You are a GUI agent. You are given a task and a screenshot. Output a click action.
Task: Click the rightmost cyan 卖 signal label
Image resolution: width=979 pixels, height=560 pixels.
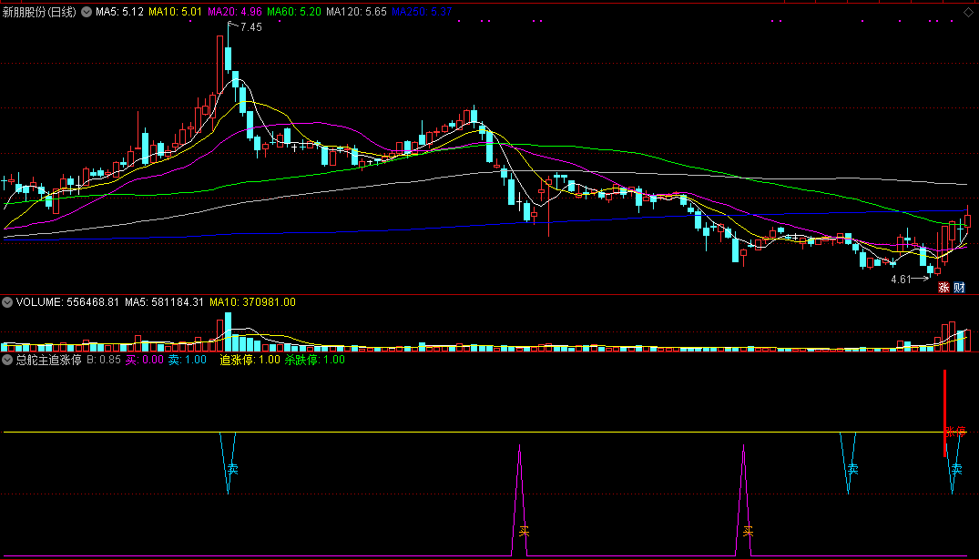coord(956,470)
